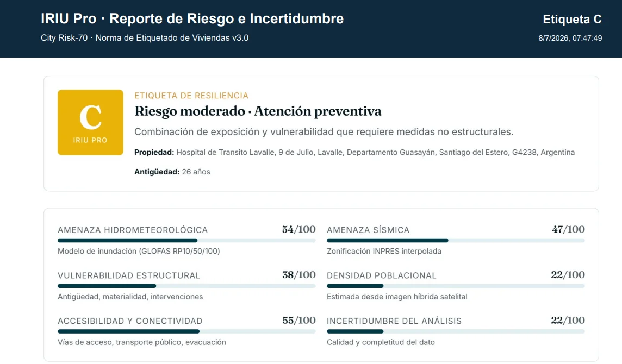Click the yellow C IRIU PRO badge
Screen dimensions: 622x364
point(90,122)
